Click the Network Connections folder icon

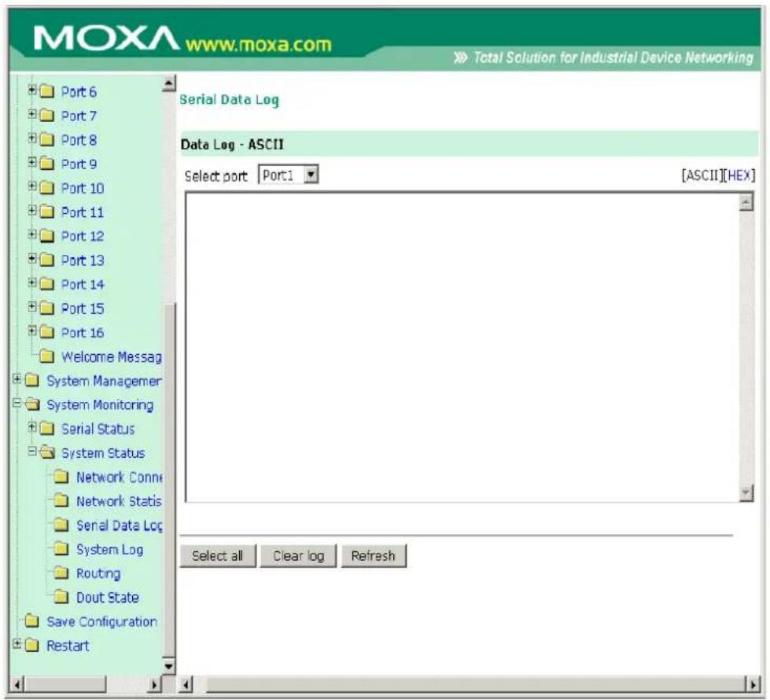coord(61,477)
